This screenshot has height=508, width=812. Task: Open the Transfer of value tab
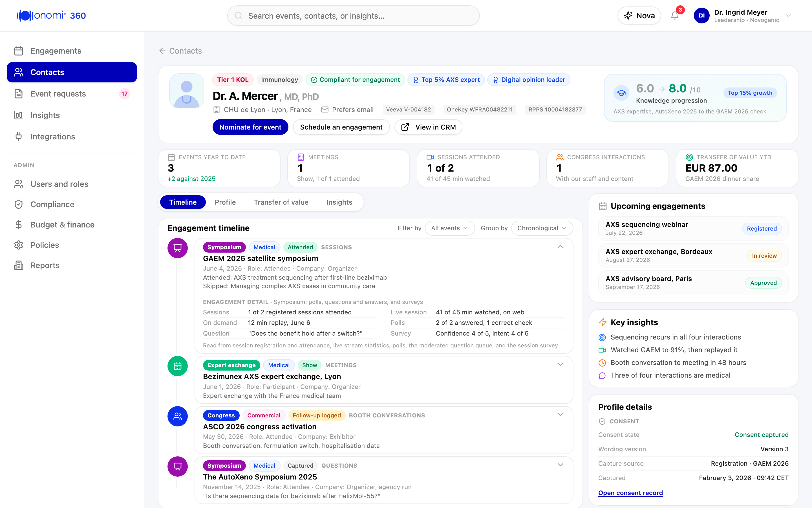pos(281,202)
